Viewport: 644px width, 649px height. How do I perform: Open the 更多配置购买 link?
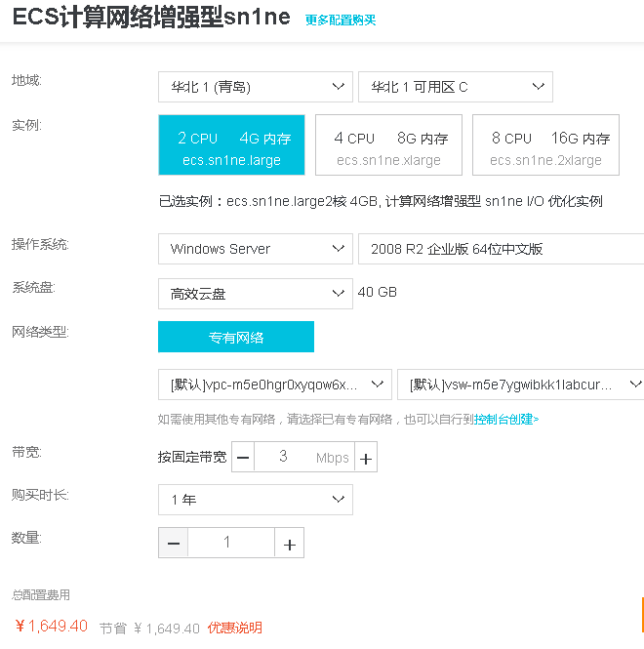[x=341, y=20]
